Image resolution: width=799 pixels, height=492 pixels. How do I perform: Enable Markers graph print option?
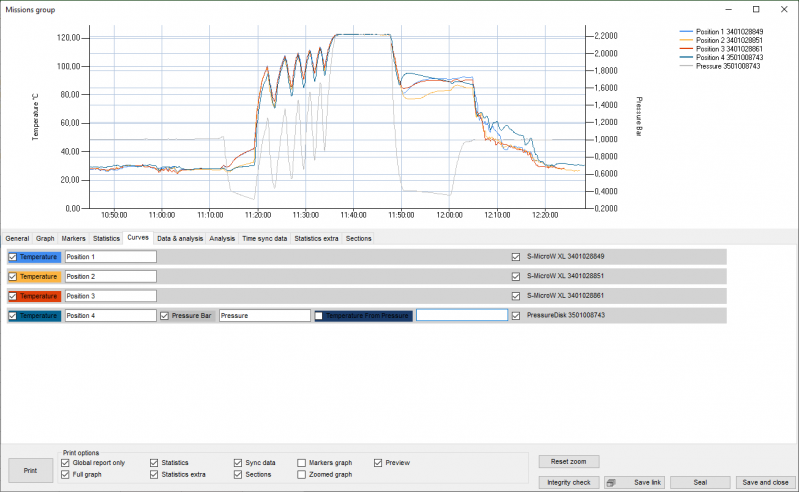click(x=302, y=463)
